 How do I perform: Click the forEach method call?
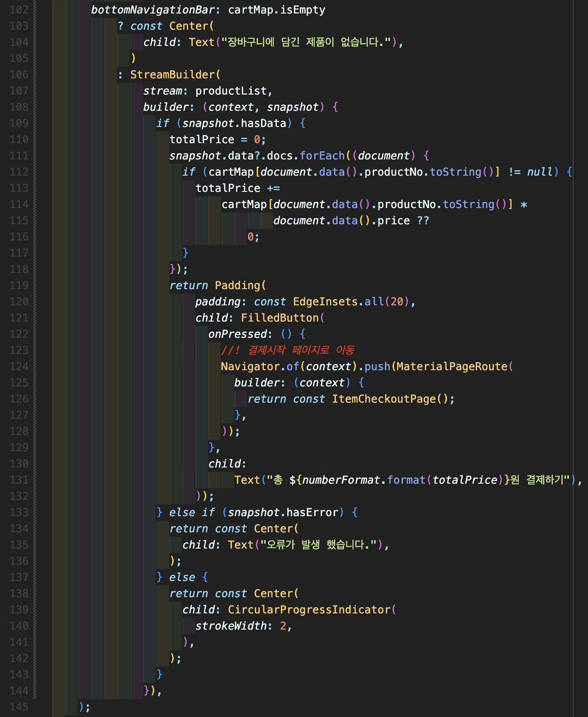(322, 156)
